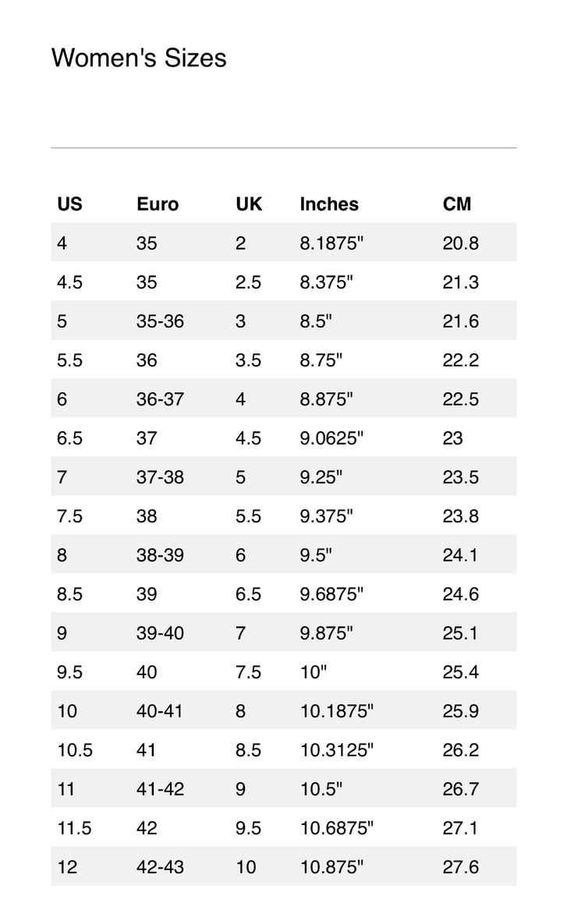The height and width of the screenshot is (924, 574).
Task: Click the UK column header
Action: click(x=249, y=204)
